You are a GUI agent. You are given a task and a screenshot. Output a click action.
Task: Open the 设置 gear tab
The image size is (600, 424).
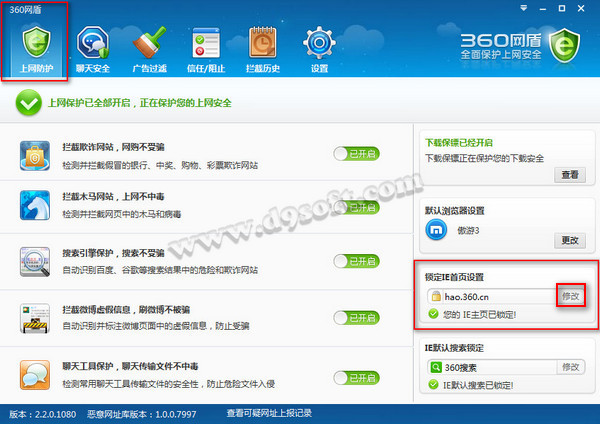319,49
